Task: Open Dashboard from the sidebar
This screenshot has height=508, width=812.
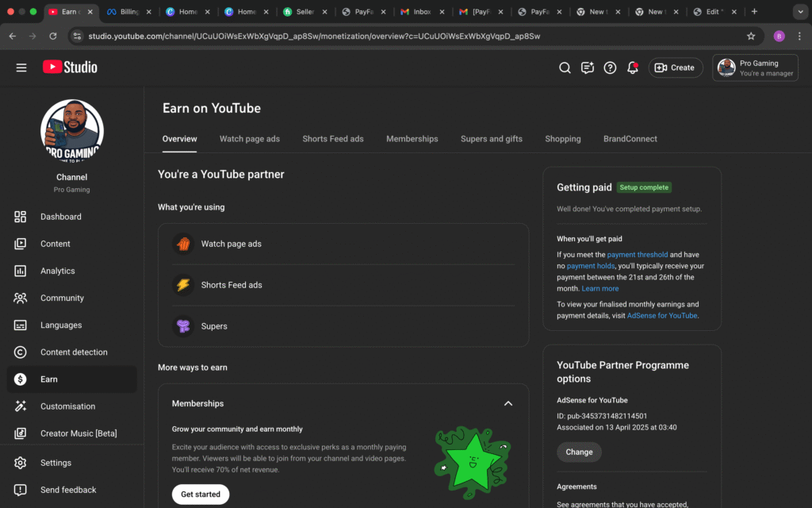Action: pyautogui.click(x=60, y=217)
